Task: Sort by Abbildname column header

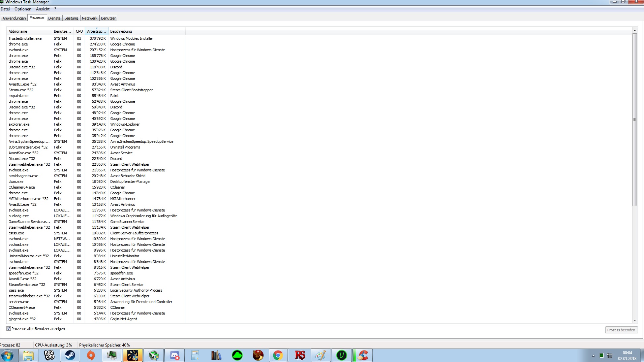Action: coord(29,31)
